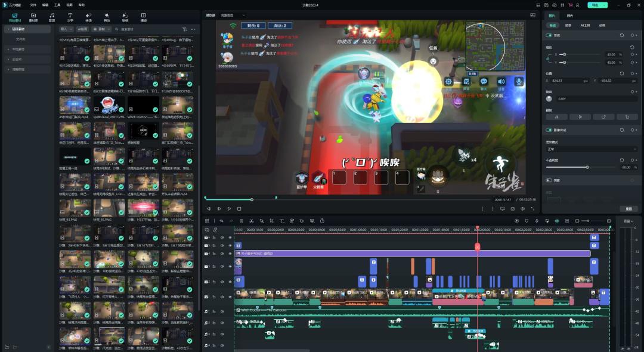The image size is (644, 352).
Task: Click the undo arrow in timeline toolbar
Action: pos(221,221)
